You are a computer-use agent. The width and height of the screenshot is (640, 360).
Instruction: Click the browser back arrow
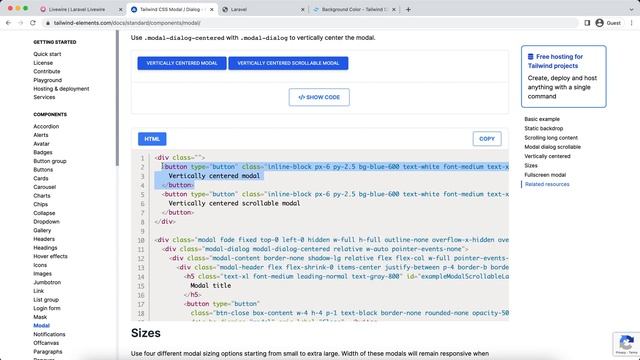point(8,23)
